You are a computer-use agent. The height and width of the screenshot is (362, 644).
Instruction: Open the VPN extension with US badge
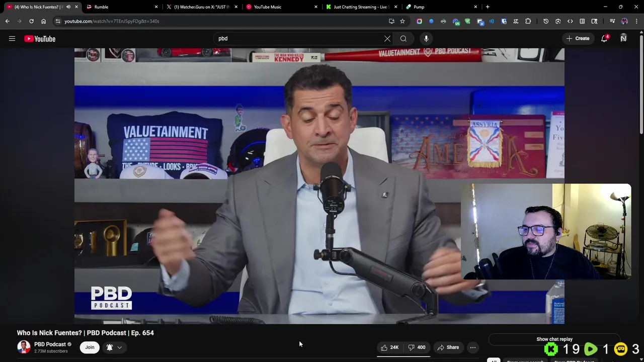pyautogui.click(x=456, y=22)
